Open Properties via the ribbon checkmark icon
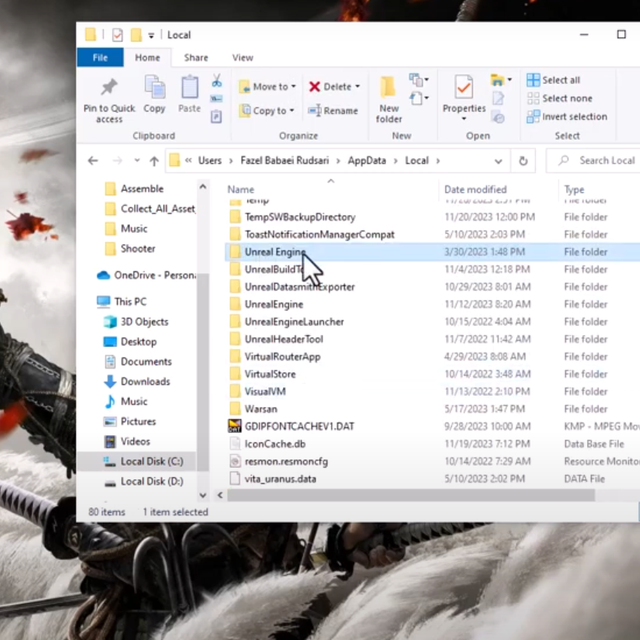 click(463, 88)
